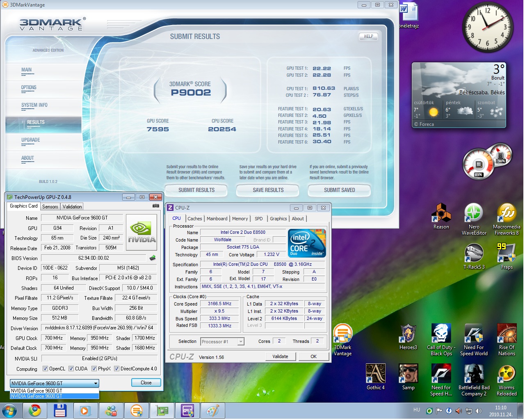This screenshot has height=420, width=525.
Task: Click the analog clock desktop gadget
Action: click(487, 27)
